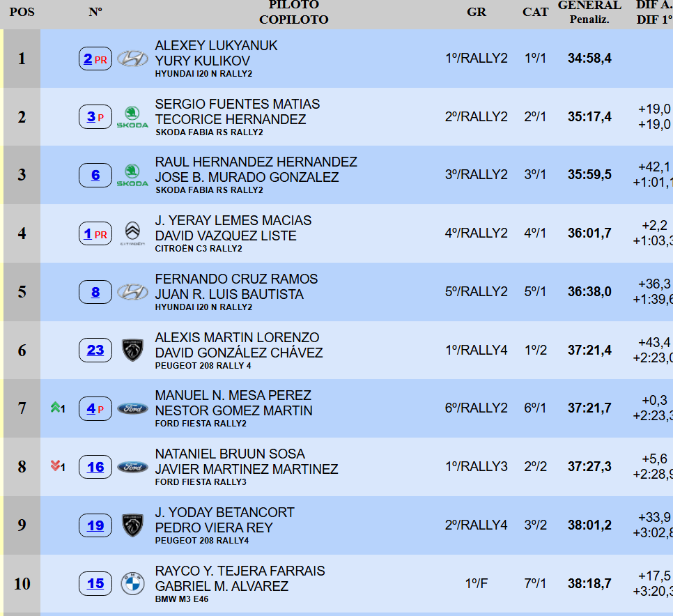This screenshot has width=673, height=616.
Task: Click the Citroën logo beside Yeray Lemes
Action: pyautogui.click(x=132, y=233)
